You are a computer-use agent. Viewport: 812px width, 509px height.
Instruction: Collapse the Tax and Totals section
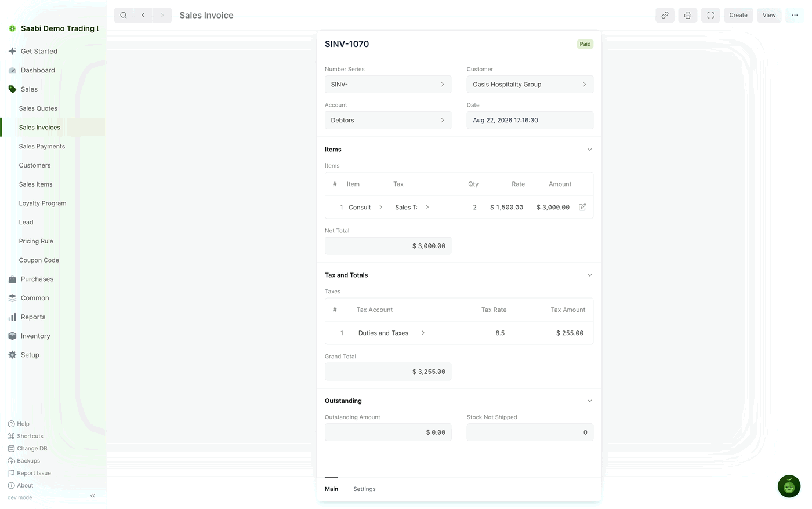point(589,275)
